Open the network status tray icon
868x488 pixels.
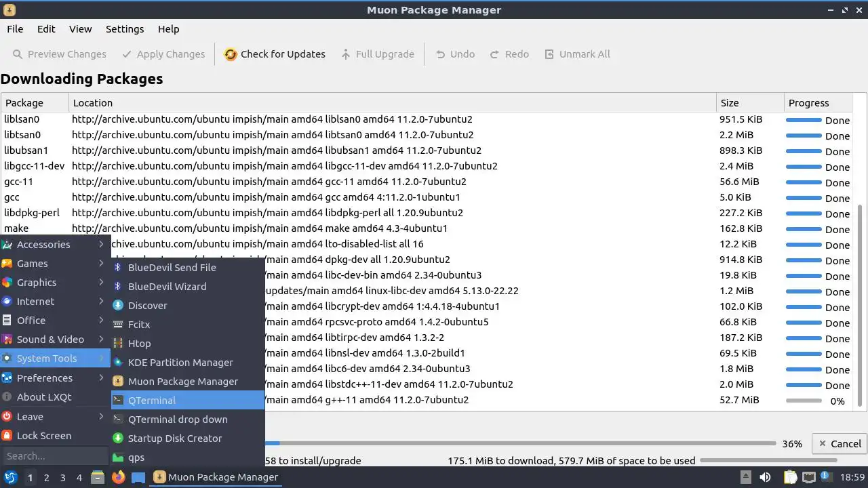pos(808,477)
